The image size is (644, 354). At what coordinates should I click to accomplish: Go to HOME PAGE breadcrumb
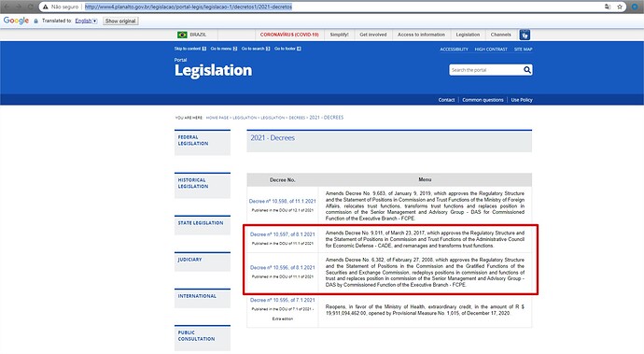coord(217,118)
